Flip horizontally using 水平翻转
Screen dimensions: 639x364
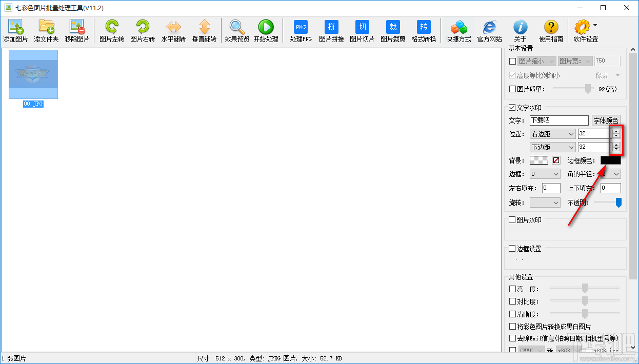pyautogui.click(x=173, y=27)
